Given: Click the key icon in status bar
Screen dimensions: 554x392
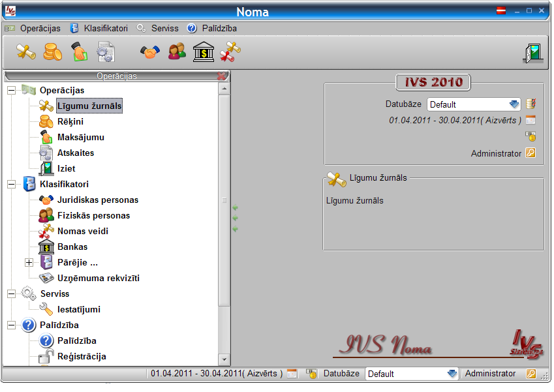Looking at the screenshot, I should (531, 374).
